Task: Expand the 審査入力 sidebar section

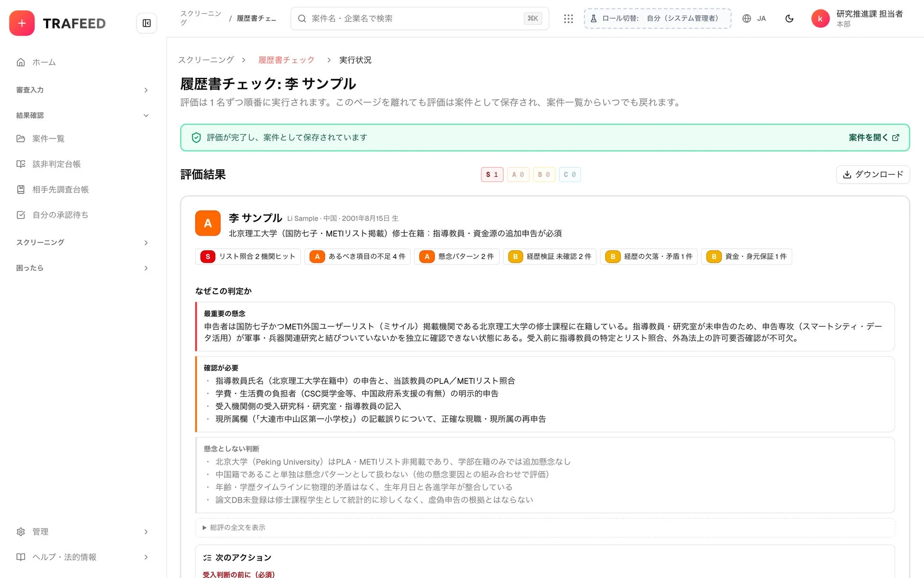Action: point(82,90)
